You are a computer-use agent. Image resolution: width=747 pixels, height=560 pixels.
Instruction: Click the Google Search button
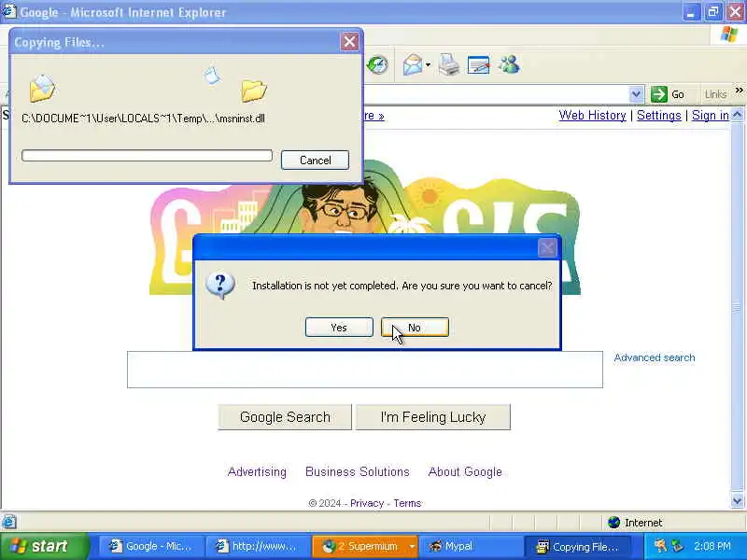click(x=285, y=417)
